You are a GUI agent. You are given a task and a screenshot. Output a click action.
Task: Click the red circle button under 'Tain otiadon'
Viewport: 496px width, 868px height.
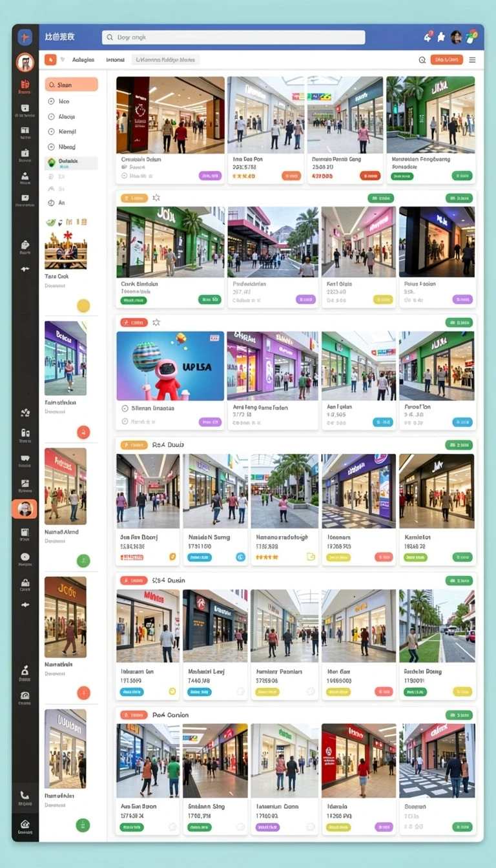click(x=83, y=433)
